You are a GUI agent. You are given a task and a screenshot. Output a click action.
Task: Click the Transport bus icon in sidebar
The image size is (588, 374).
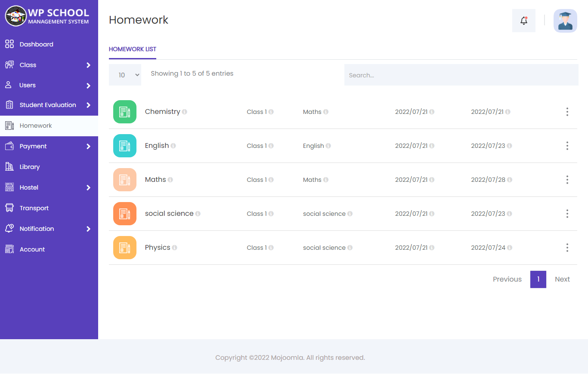click(9, 208)
